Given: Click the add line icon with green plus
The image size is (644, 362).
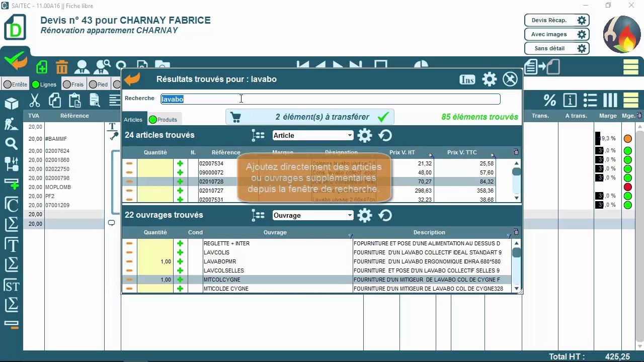Looking at the screenshot, I should point(11,184).
